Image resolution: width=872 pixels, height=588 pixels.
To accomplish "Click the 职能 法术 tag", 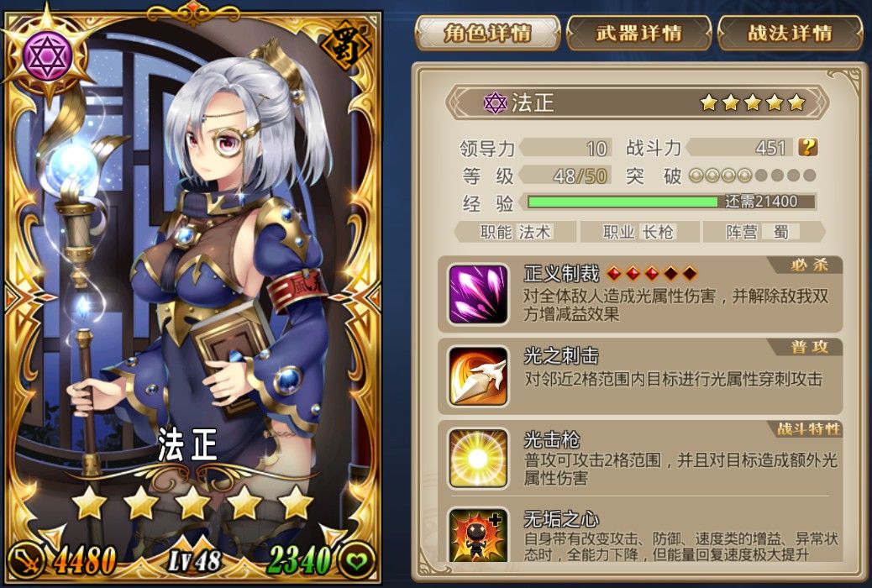I will coord(515,231).
